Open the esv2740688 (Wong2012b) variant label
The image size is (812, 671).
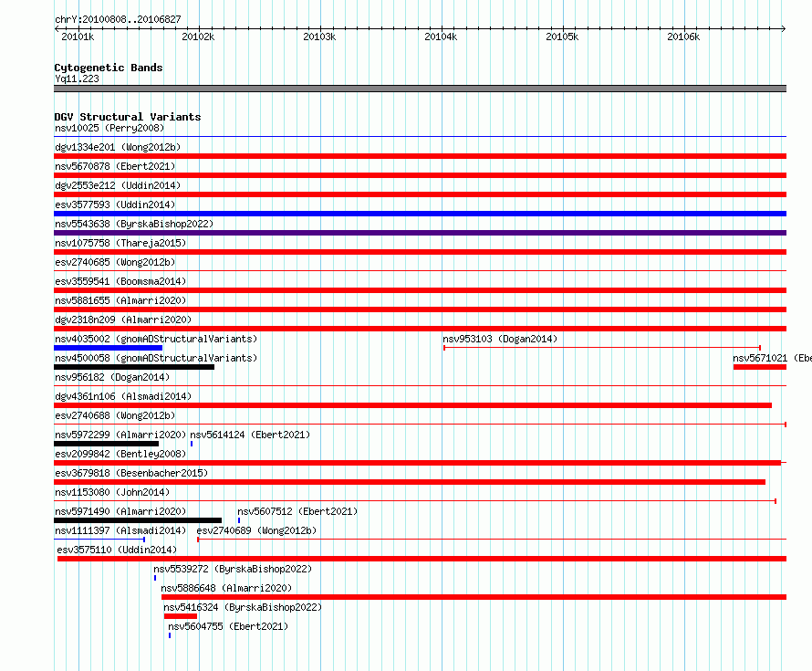(x=115, y=415)
